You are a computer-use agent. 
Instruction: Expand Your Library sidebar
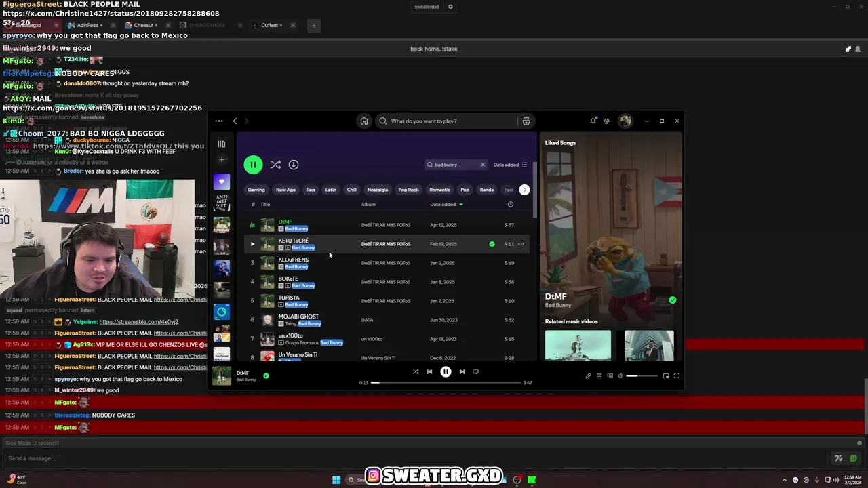click(x=221, y=144)
